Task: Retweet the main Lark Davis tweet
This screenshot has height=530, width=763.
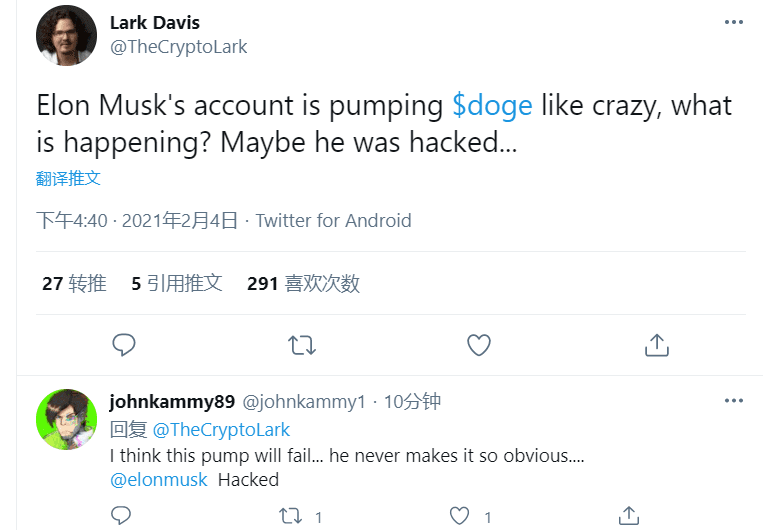Action: [301, 345]
